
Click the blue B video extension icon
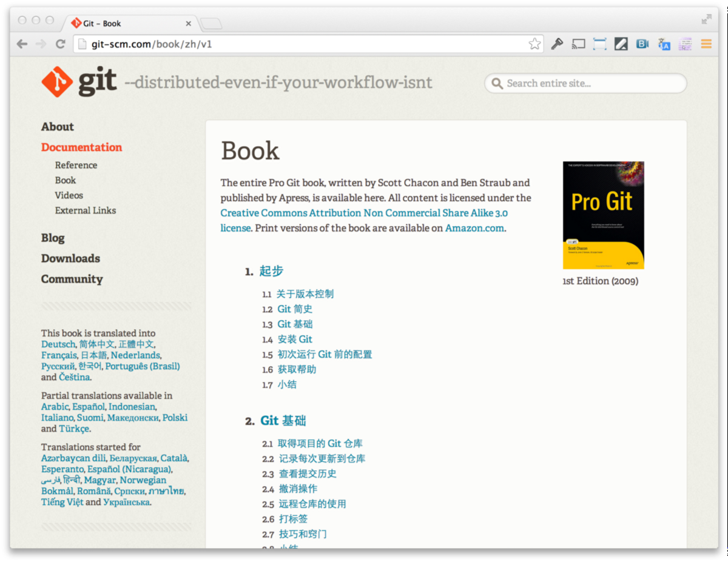642,44
